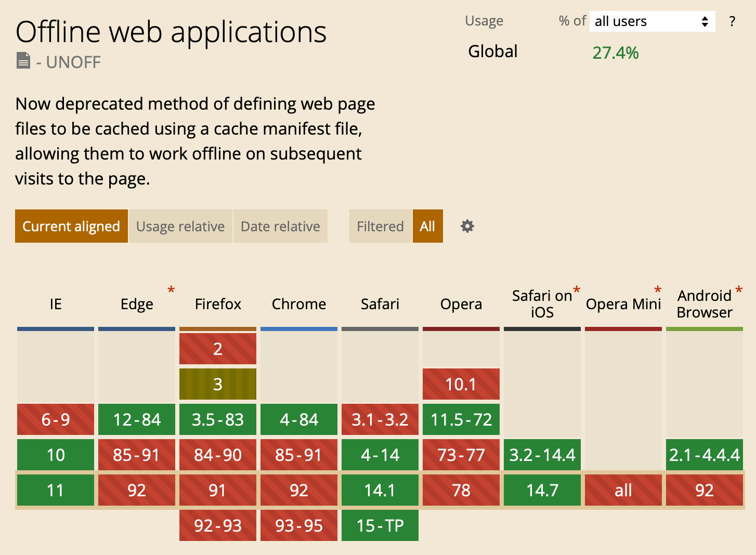Open the notes asterisk beside Opera Mini
Screen dimensions: 756x555
658,290
